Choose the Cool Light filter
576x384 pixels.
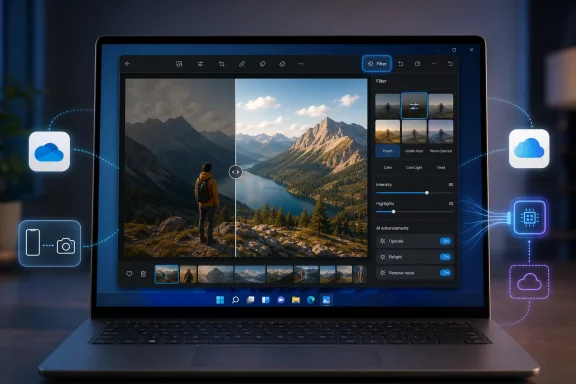click(414, 168)
